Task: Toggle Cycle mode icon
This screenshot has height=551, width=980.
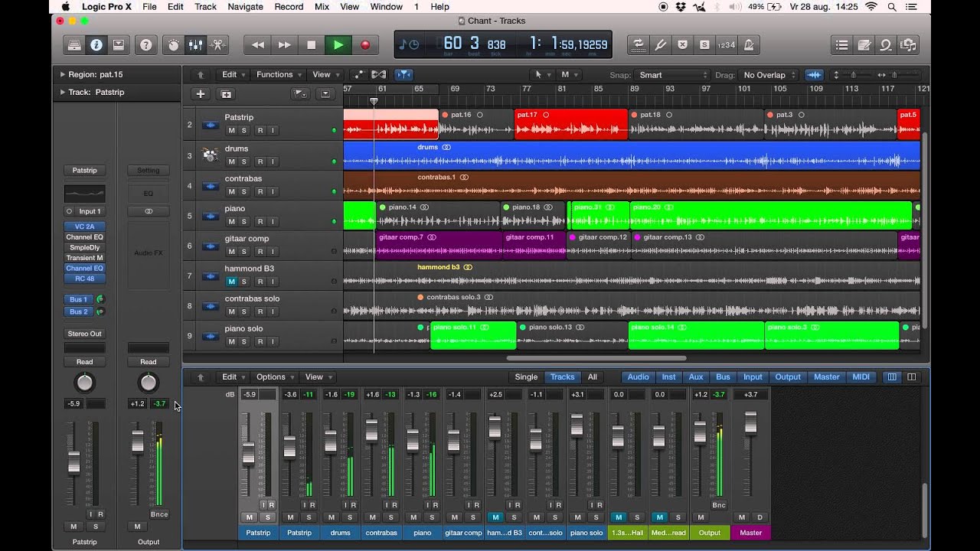Action: (638, 45)
